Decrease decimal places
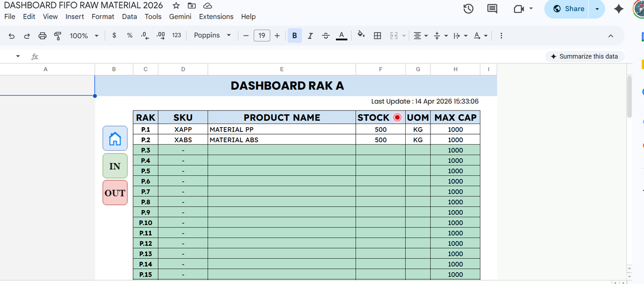The image size is (644, 284). (144, 35)
